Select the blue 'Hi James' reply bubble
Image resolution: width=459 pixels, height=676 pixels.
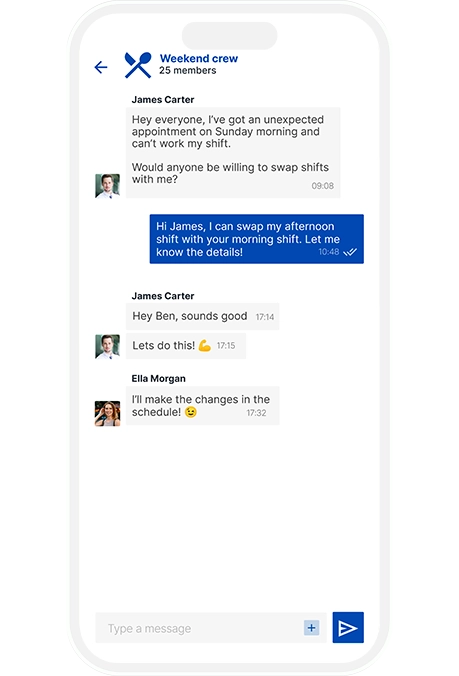pos(256,239)
